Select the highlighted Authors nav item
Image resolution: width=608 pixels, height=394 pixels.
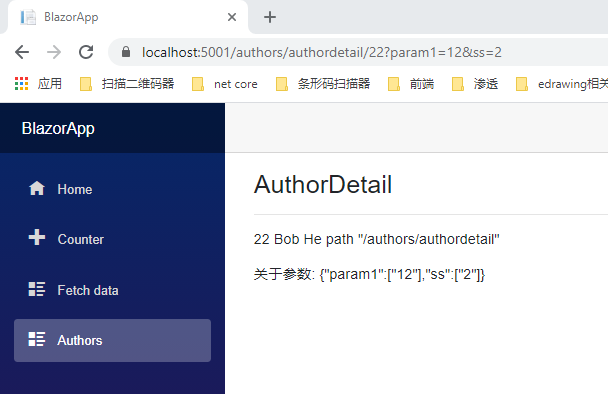click(x=112, y=340)
